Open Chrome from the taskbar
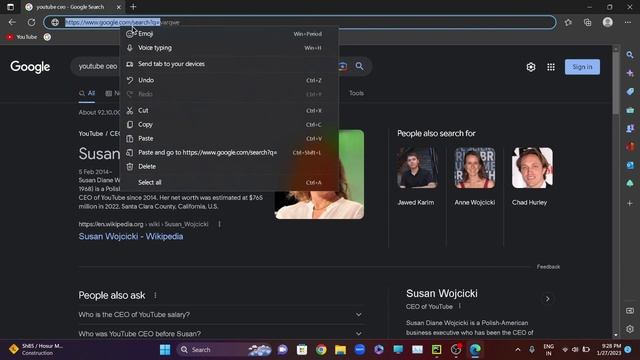The width and height of the screenshot is (640, 360). pos(321,350)
